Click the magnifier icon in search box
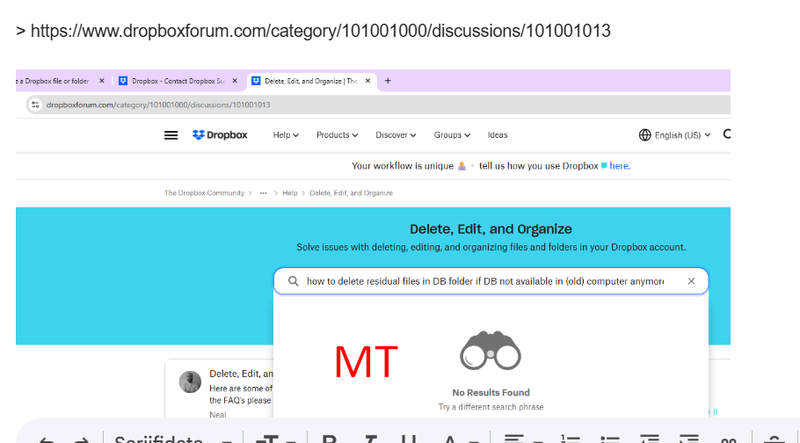This screenshot has width=800, height=443. click(293, 281)
